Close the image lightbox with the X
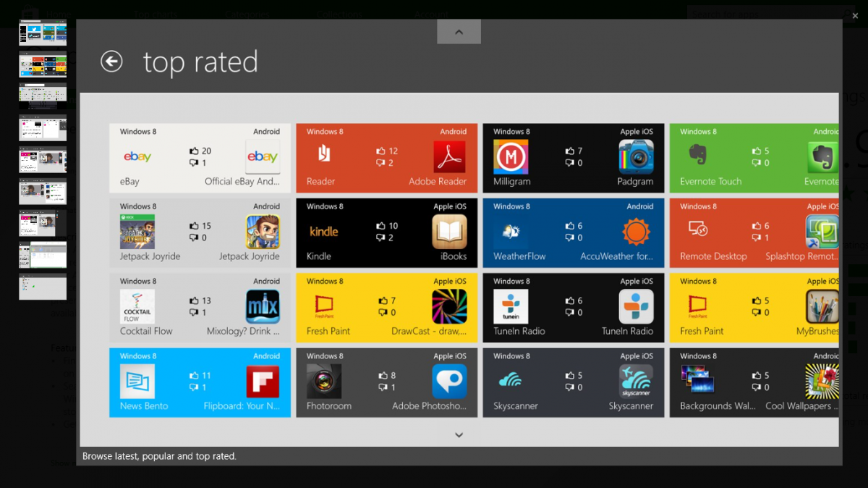The image size is (868, 488). (855, 15)
